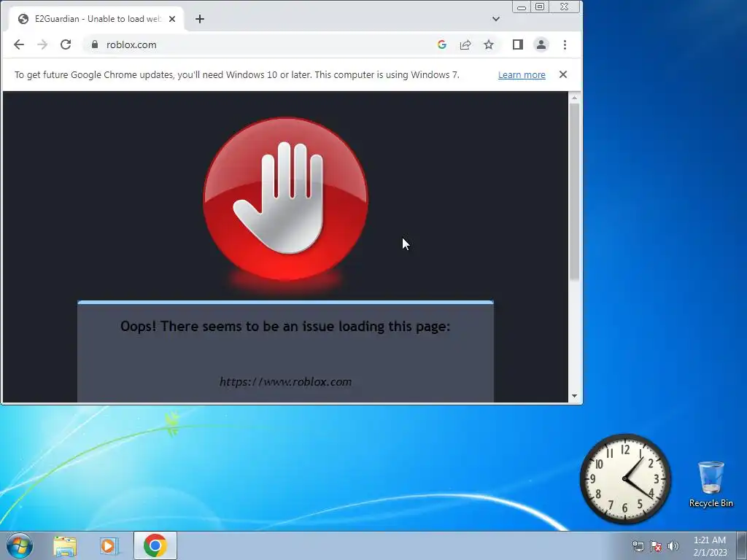Click the page scrollbar down arrow
Screen dimensions: 747x560
pos(575,396)
